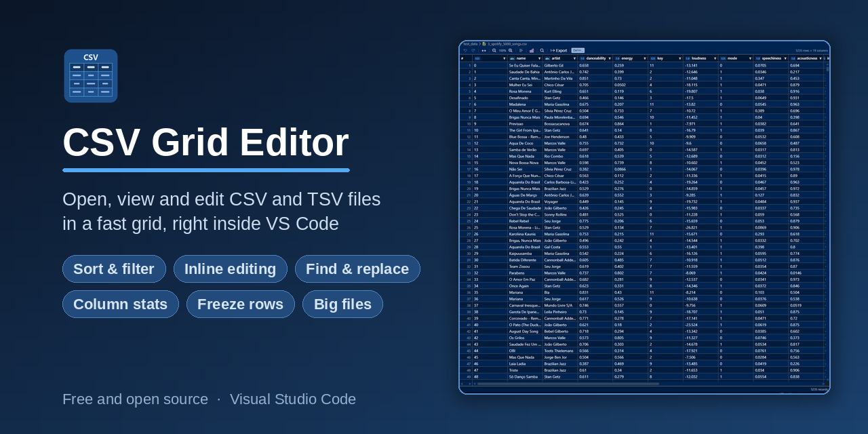Click the # row number header corner
Screen dimensions: 868x434
tap(466, 58)
